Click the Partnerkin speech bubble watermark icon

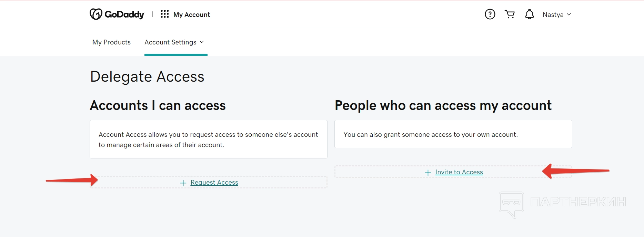tap(511, 204)
